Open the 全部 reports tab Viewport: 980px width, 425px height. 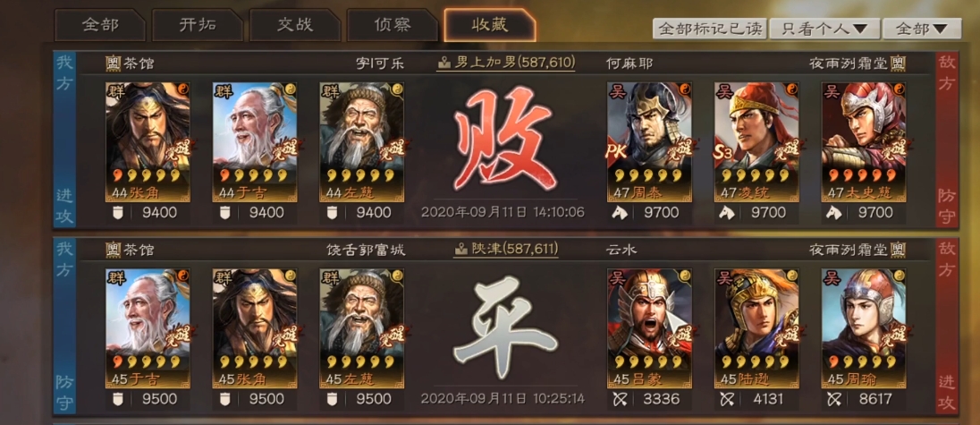[100, 26]
